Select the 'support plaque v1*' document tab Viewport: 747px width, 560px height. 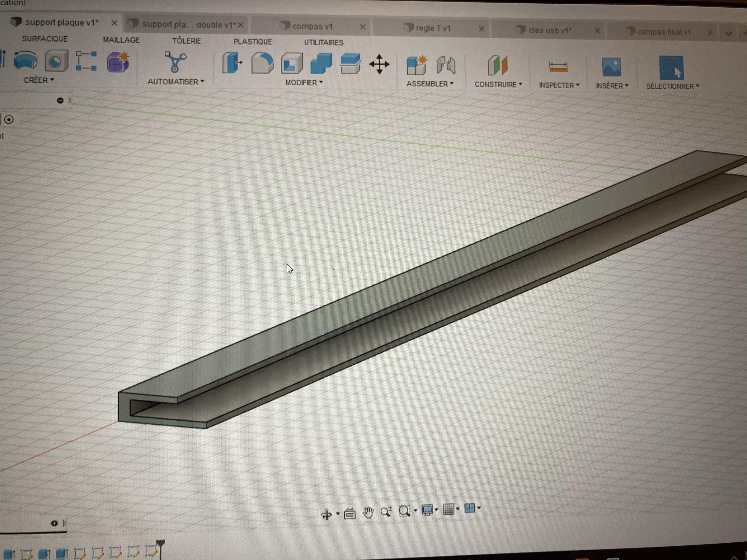click(x=62, y=23)
